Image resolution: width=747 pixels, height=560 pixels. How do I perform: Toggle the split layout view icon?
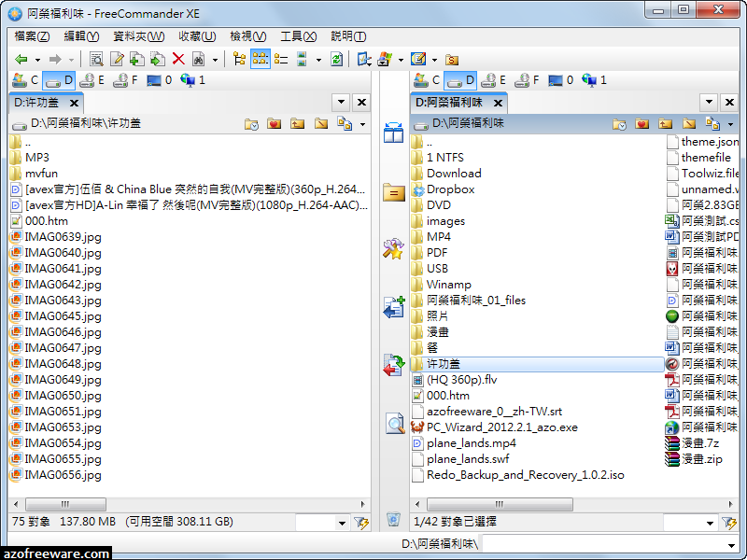pos(301,58)
